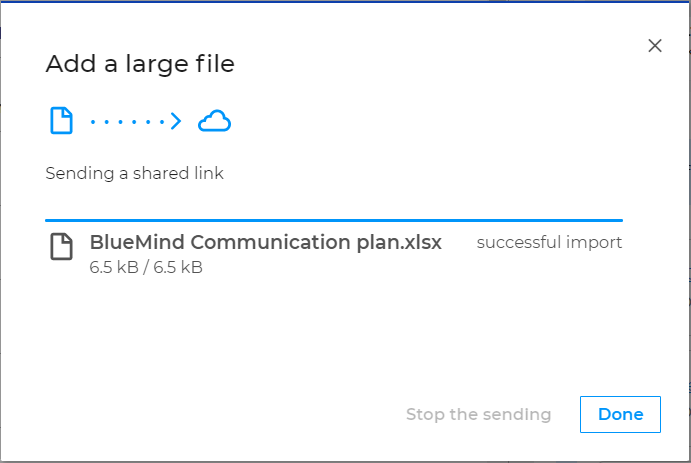Image resolution: width=691 pixels, height=463 pixels.
Task: Confirm with the Done button
Action: point(620,415)
